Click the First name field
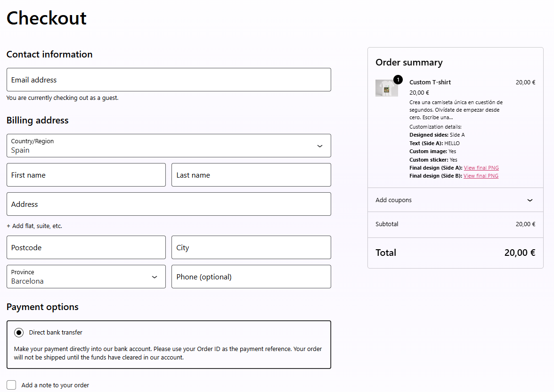Viewport: 554px width, 392px height. point(86,175)
